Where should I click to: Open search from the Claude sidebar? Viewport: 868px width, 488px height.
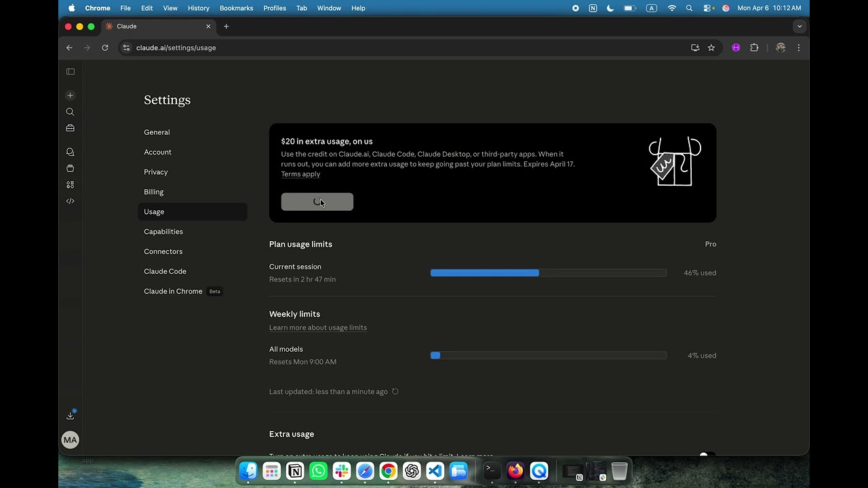[71, 112]
